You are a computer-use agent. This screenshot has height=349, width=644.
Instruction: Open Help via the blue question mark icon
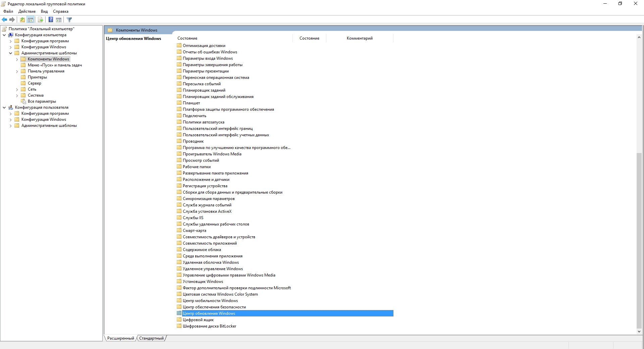pos(51,20)
